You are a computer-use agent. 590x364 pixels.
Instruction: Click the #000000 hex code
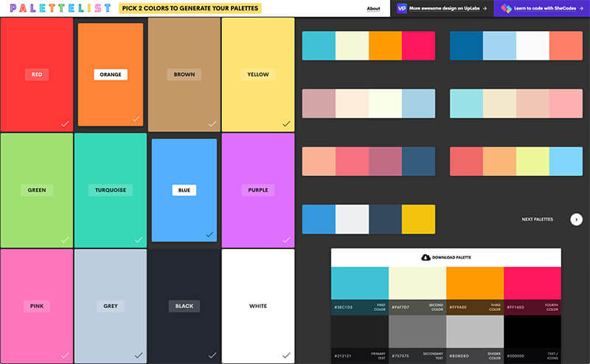point(516,356)
